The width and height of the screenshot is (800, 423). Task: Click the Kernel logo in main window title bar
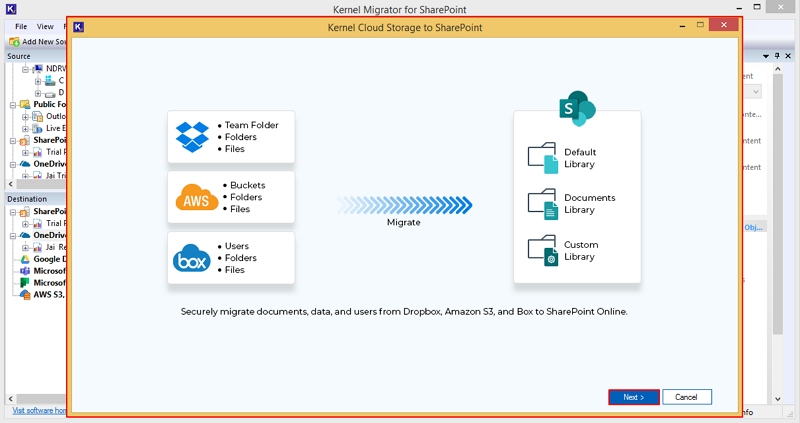pyautogui.click(x=11, y=9)
